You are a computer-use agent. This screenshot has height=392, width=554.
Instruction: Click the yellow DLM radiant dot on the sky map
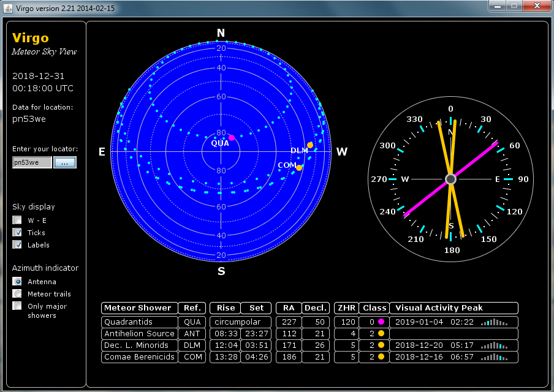tap(310, 145)
